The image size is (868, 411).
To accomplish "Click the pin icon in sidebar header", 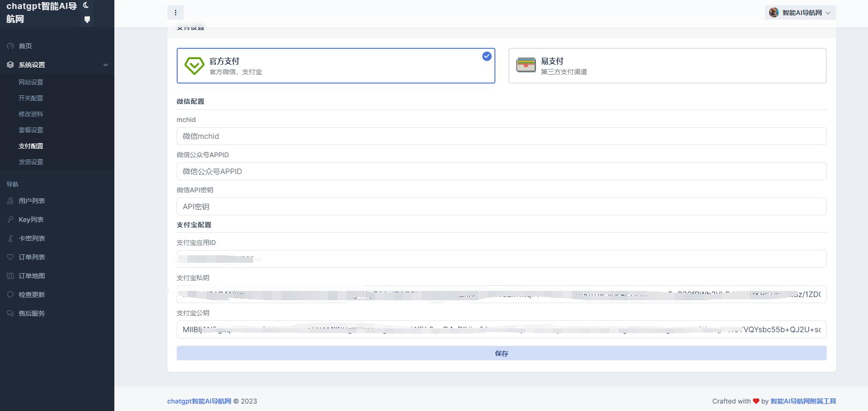I will click(87, 19).
